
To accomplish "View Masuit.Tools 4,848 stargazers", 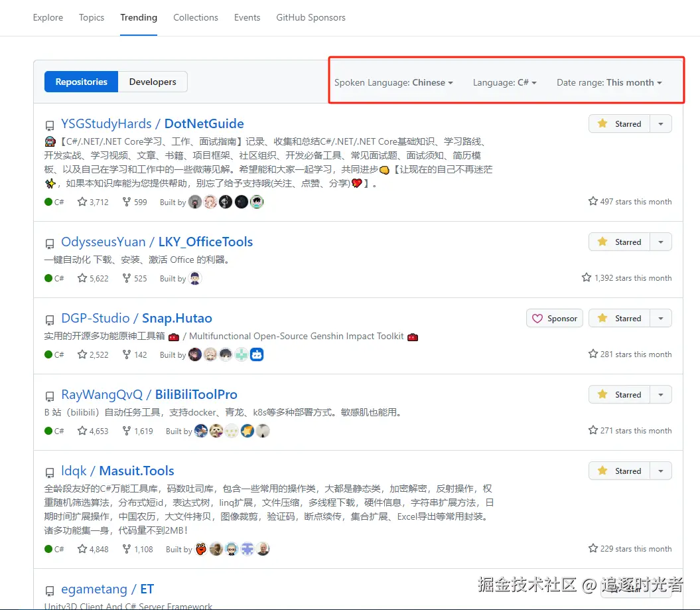I will [x=93, y=549].
